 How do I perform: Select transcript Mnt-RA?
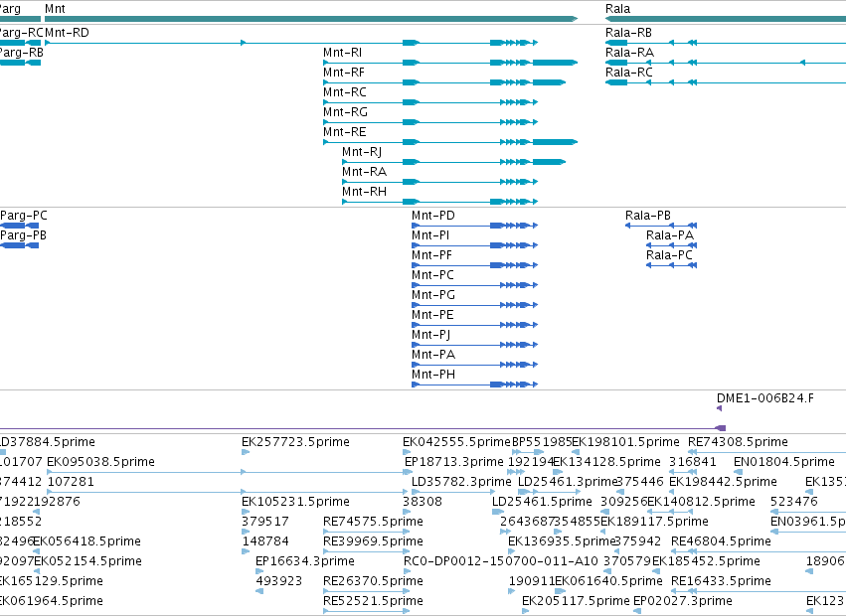coord(364,172)
